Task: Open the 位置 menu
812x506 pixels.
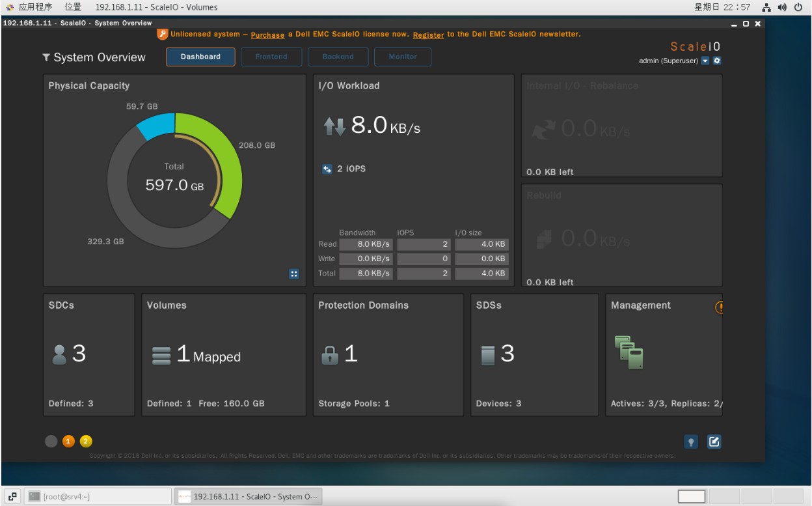Action: coord(74,7)
